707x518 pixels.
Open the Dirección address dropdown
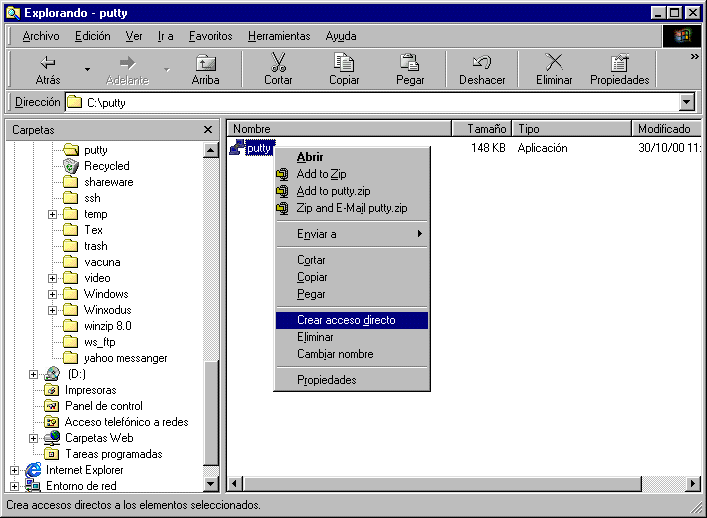click(x=687, y=102)
